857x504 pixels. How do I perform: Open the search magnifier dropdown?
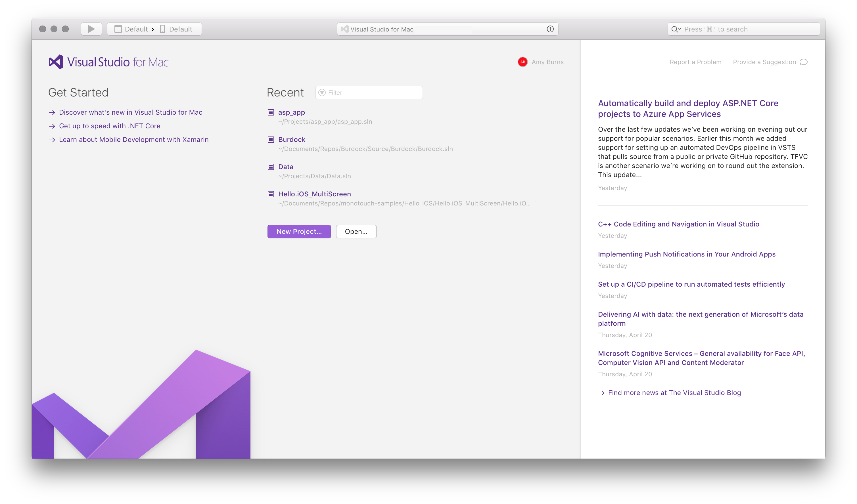(676, 29)
